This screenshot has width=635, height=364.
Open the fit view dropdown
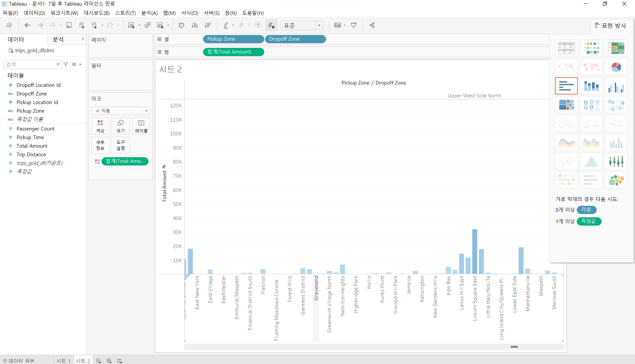click(319, 25)
